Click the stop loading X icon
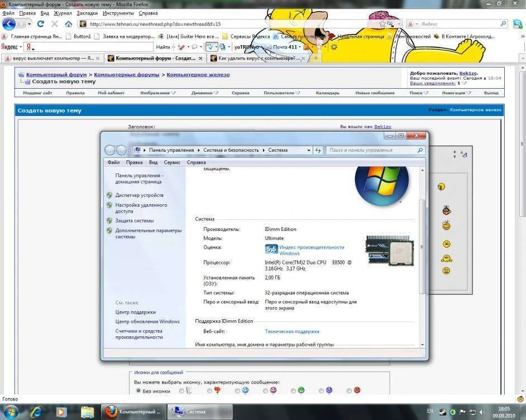Screen dimensions: 526x420 tap(55, 24)
